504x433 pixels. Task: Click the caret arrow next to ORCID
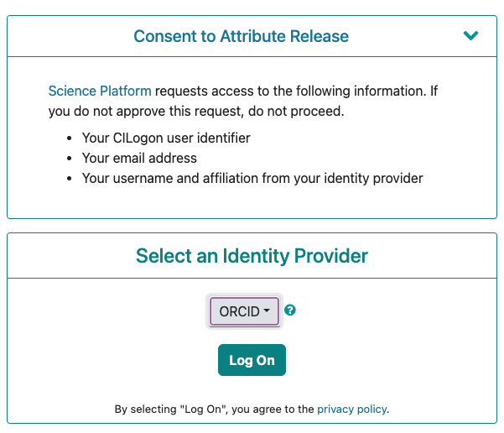267,310
